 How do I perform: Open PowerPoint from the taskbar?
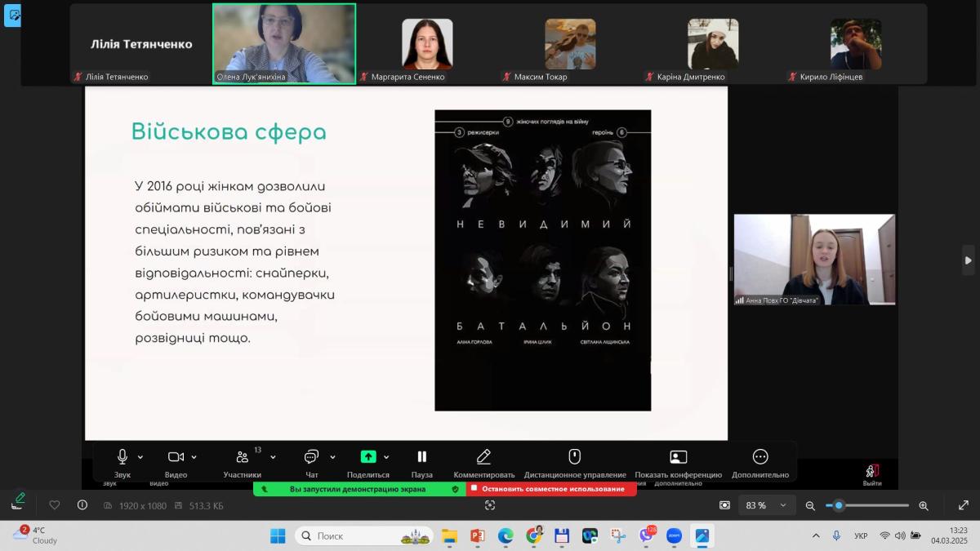478,535
